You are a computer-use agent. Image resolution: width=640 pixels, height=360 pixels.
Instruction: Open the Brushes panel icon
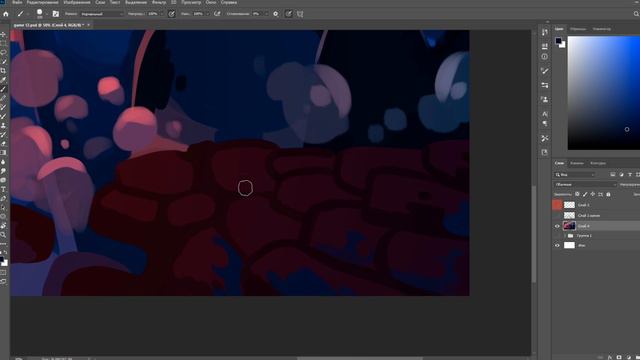point(544,71)
